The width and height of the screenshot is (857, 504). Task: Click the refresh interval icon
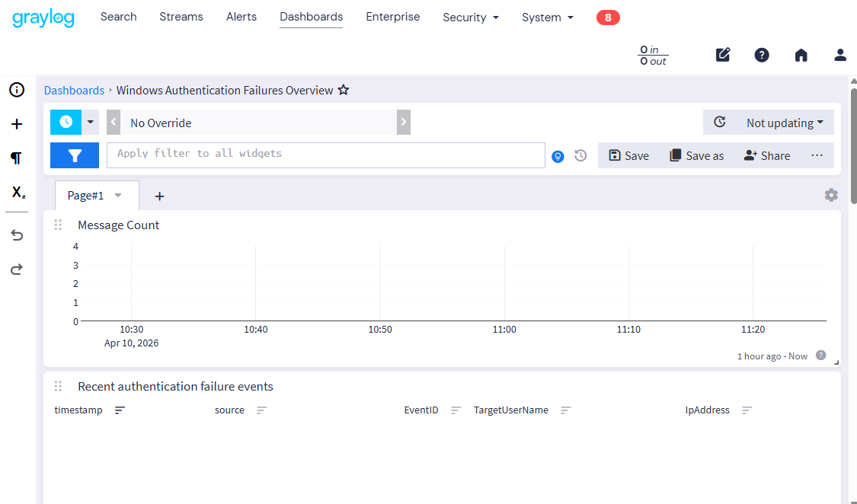click(720, 123)
